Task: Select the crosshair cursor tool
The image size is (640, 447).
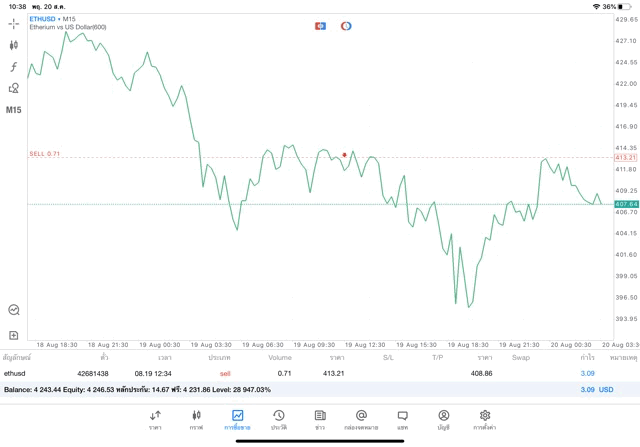Action: coord(14,22)
